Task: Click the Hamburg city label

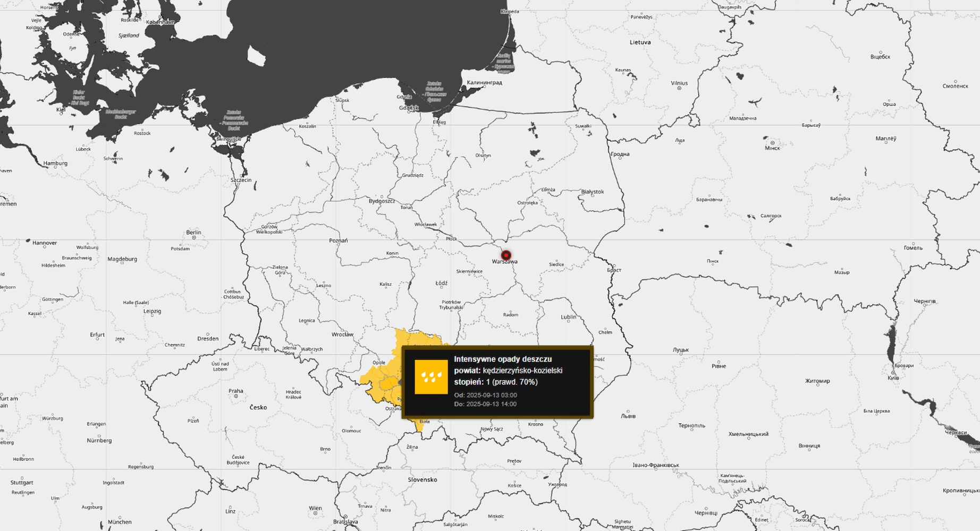Action: 55,164
